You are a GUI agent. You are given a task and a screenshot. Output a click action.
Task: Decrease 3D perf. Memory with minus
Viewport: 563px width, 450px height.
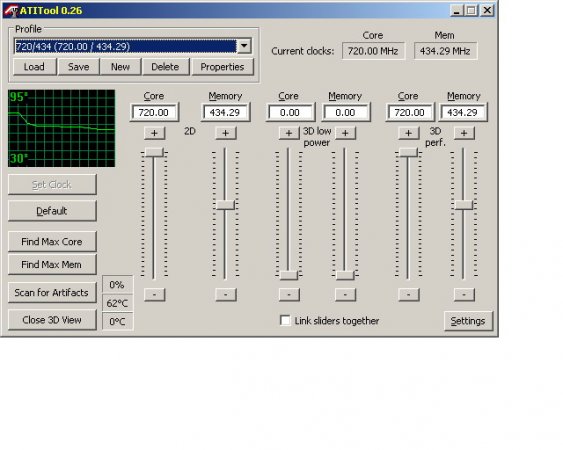coord(464,294)
